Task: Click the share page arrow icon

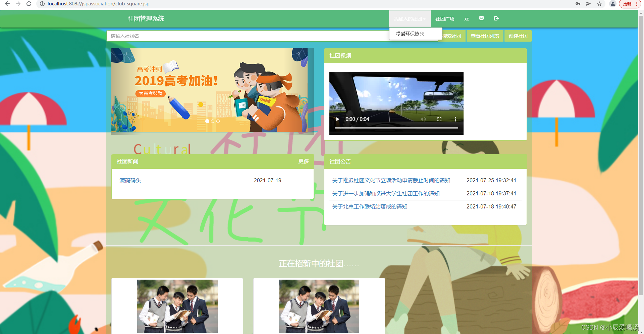Action: click(589, 4)
